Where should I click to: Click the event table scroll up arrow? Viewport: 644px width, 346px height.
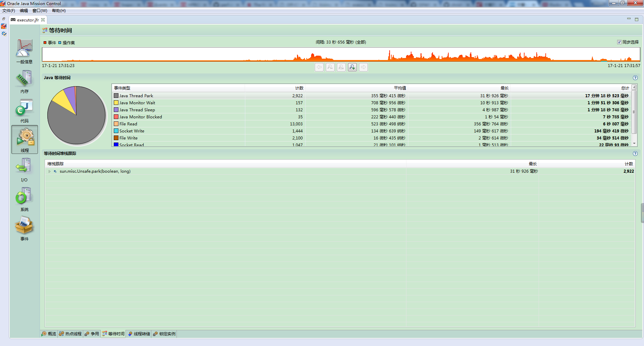click(x=634, y=87)
